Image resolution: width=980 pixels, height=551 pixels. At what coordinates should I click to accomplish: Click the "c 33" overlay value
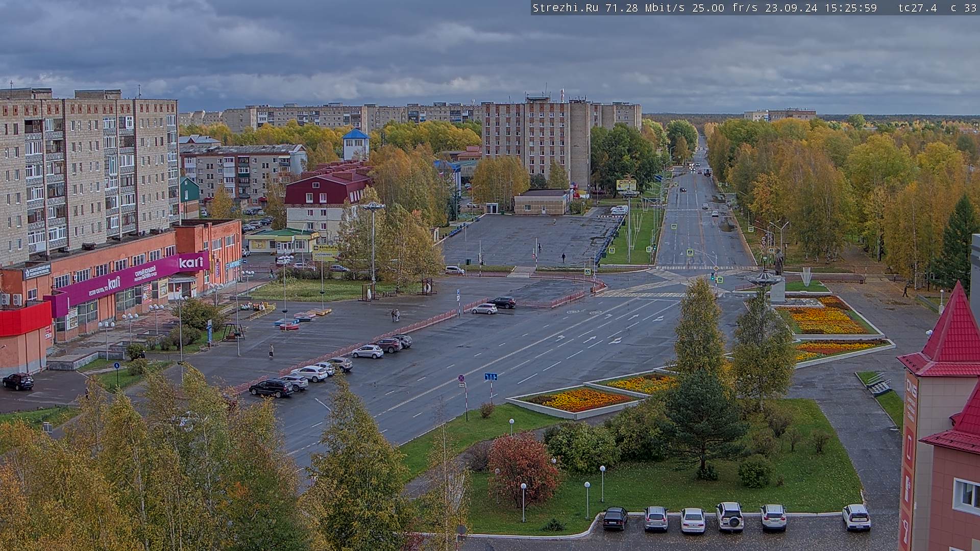[x=964, y=8]
